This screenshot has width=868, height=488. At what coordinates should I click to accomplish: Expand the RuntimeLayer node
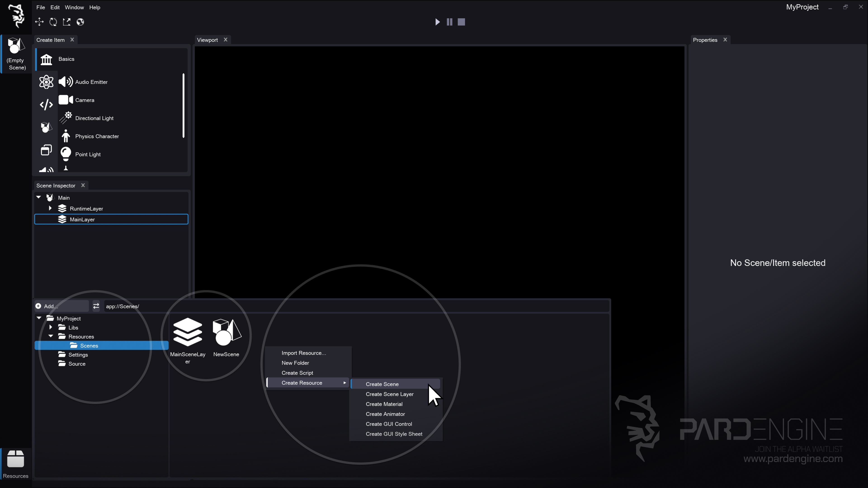tap(50, 208)
